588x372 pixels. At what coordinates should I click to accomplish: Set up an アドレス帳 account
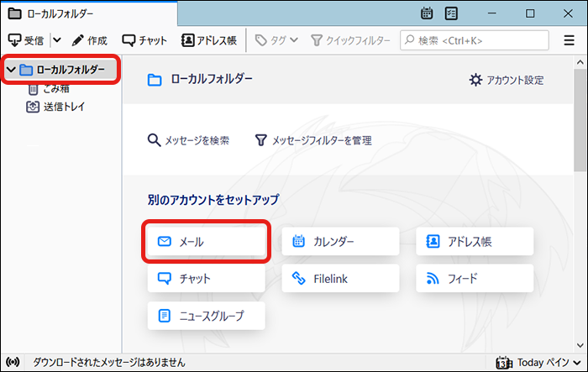(x=475, y=242)
